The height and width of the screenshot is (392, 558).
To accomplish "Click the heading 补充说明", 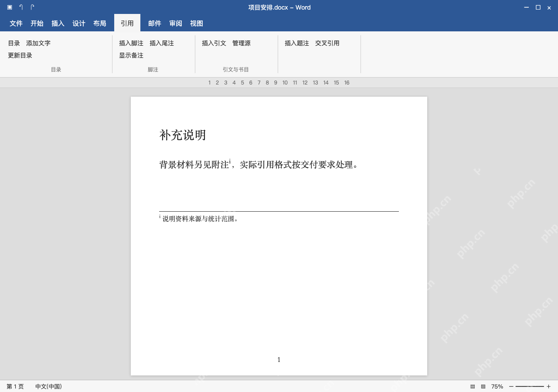I will 183,135.
